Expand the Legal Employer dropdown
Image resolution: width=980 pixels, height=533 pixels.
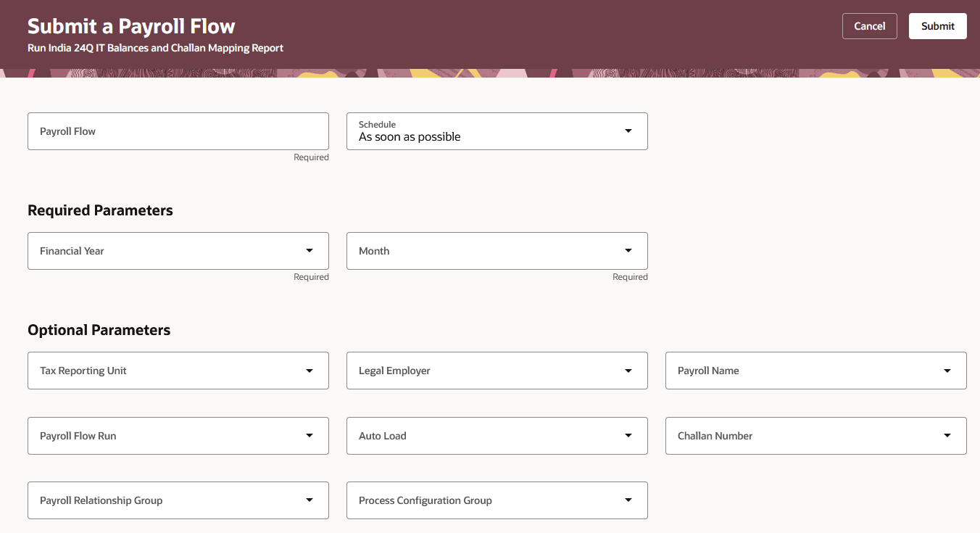497,371
